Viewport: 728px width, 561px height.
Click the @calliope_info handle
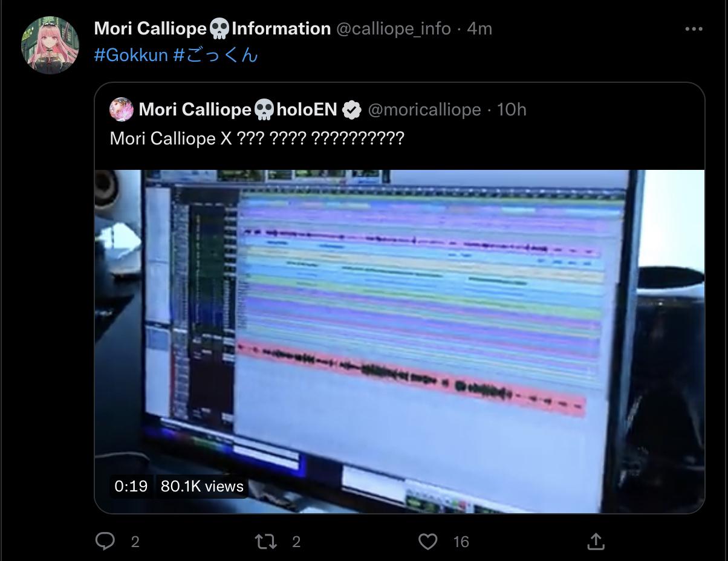pos(393,28)
